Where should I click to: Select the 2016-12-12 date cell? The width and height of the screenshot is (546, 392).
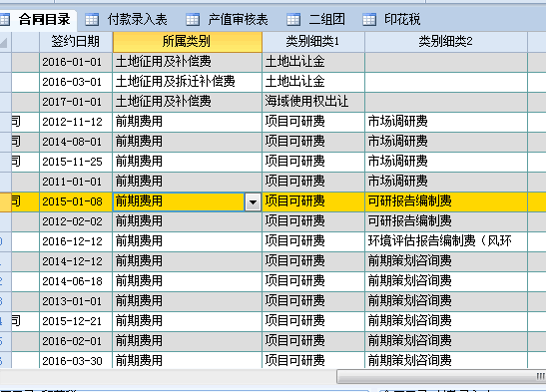click(x=76, y=241)
